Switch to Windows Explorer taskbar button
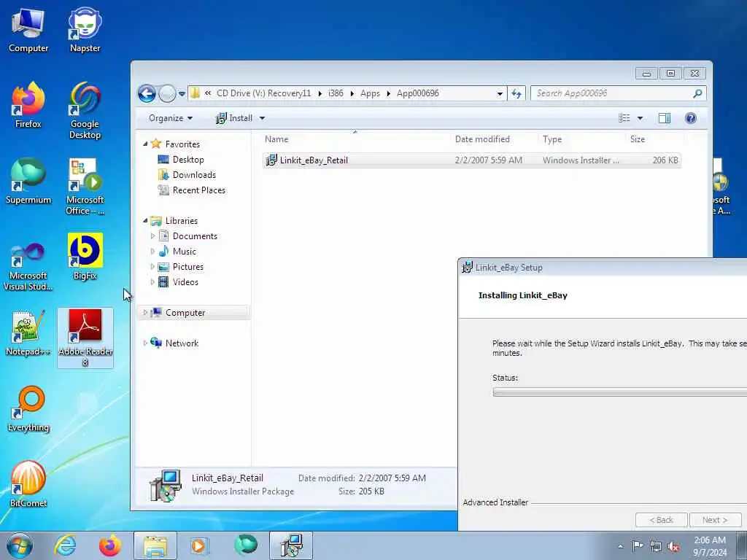747x560 pixels. click(155, 545)
